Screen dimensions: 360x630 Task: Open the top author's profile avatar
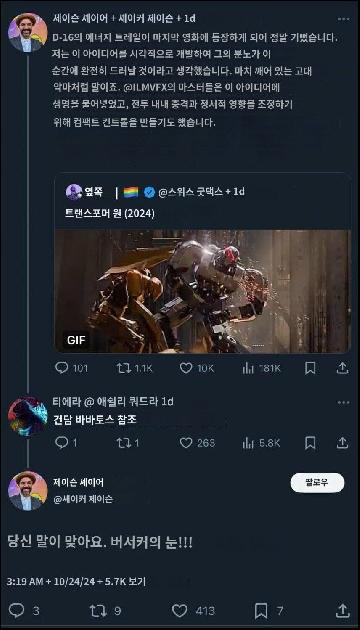pos(28,33)
